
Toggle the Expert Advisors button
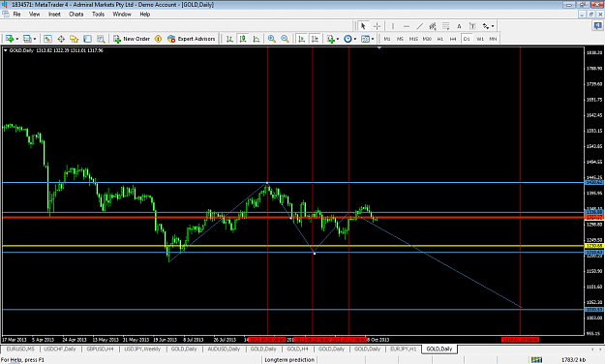192,39
